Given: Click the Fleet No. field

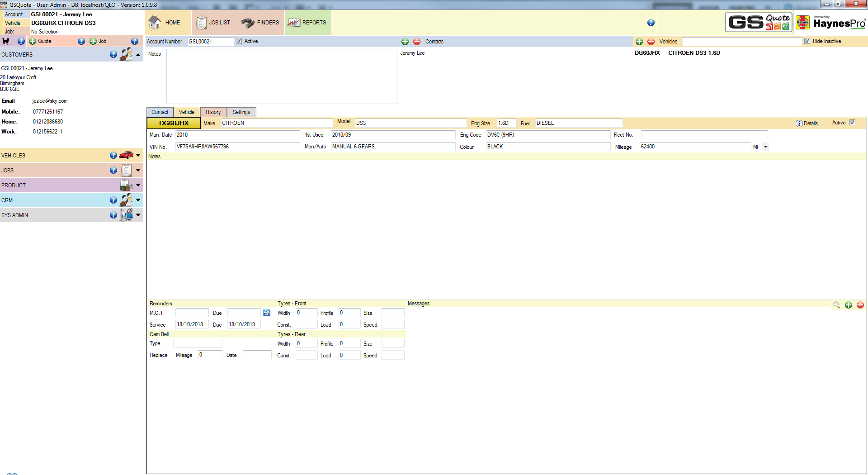Looking at the screenshot, I should [x=704, y=135].
